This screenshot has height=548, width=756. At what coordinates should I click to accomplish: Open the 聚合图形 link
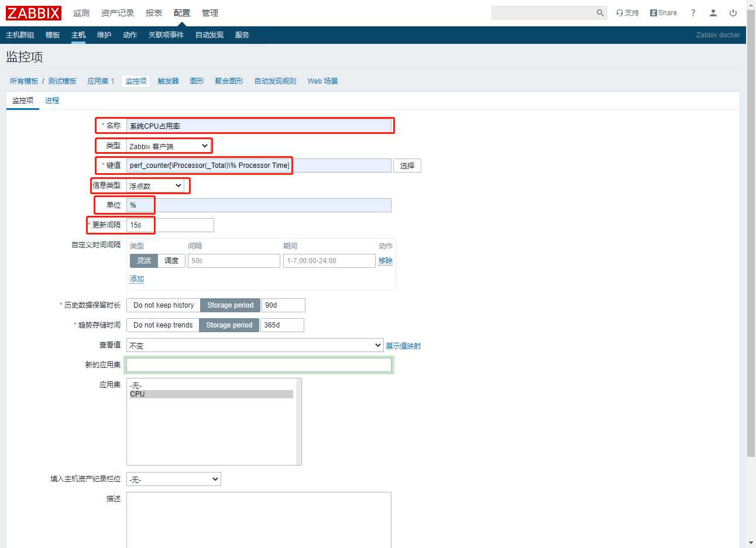[229, 81]
